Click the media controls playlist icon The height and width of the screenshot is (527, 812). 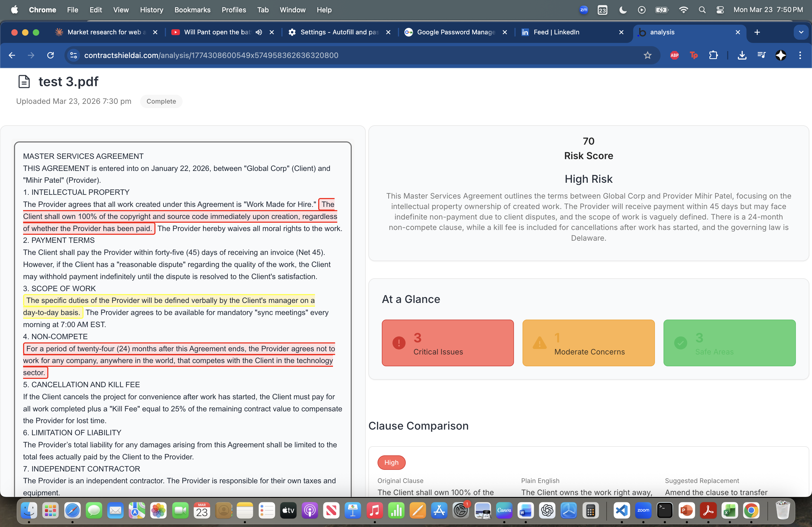(x=761, y=55)
